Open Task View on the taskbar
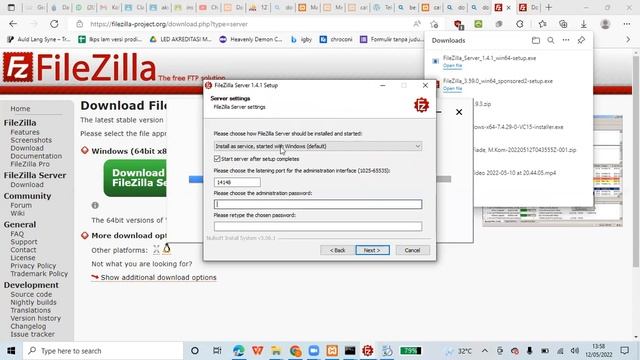 (x=217, y=351)
